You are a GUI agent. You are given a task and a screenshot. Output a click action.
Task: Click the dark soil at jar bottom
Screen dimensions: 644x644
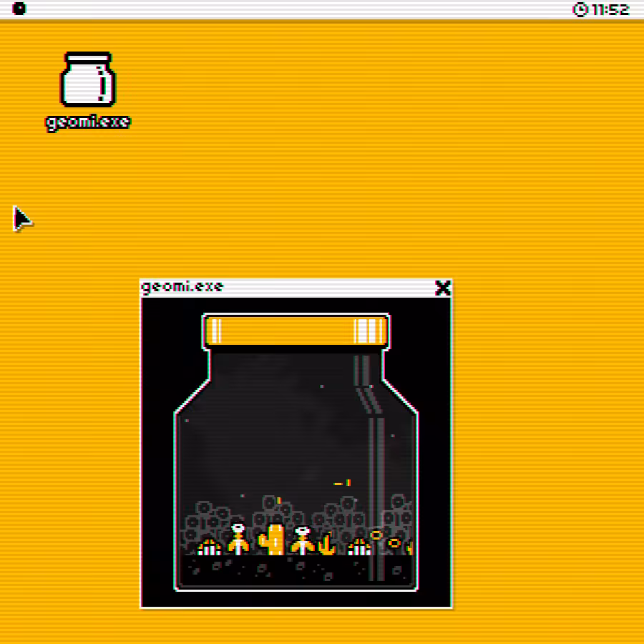tap(296, 571)
